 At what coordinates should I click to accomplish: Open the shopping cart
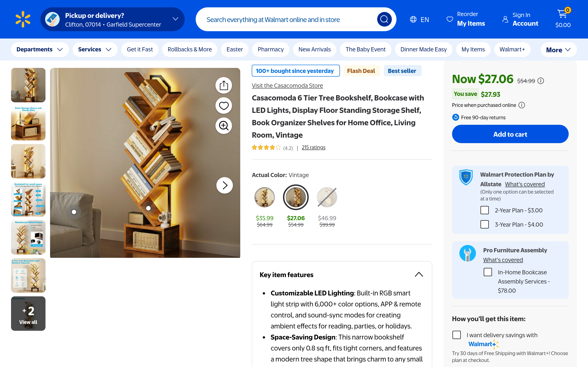pos(563,19)
